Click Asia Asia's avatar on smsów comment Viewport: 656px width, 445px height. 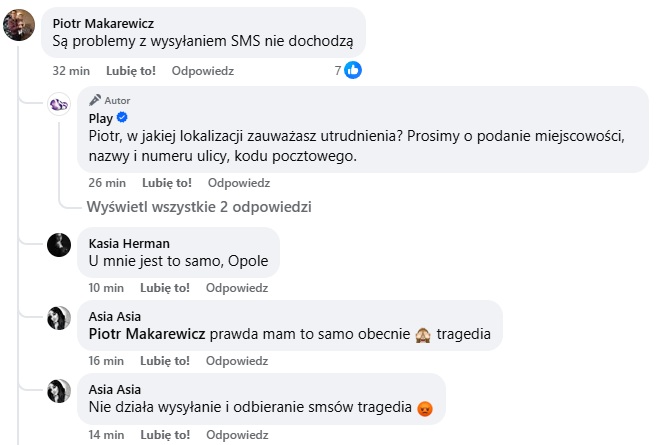[x=59, y=391]
